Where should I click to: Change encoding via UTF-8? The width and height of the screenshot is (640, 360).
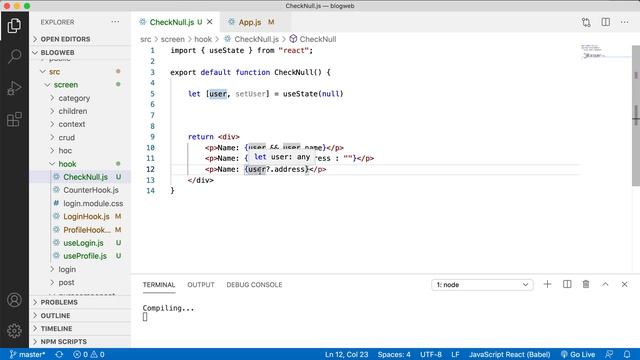pos(431,354)
